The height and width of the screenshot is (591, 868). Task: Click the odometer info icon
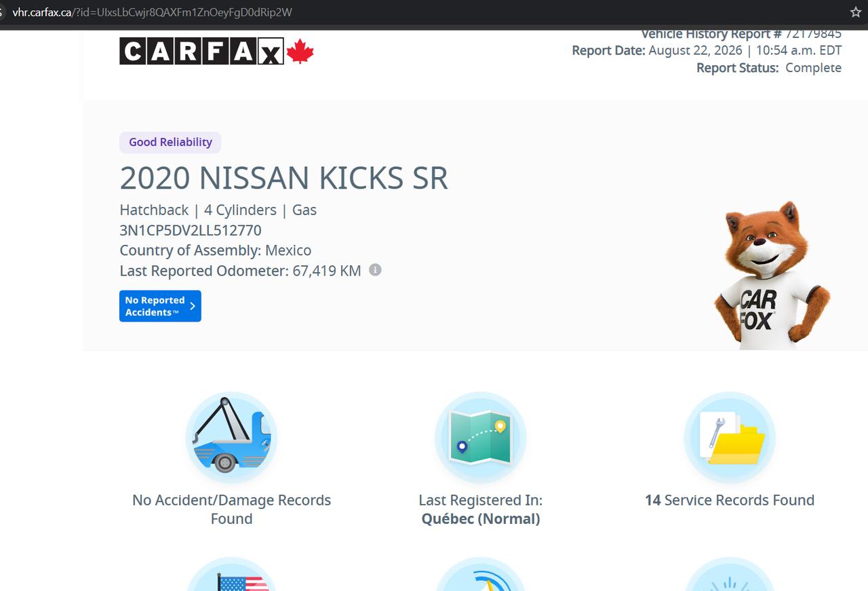coord(375,270)
